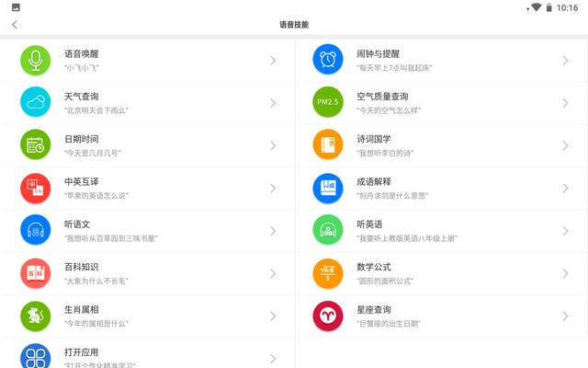Choose the 诗词国学 skill title

click(x=374, y=139)
